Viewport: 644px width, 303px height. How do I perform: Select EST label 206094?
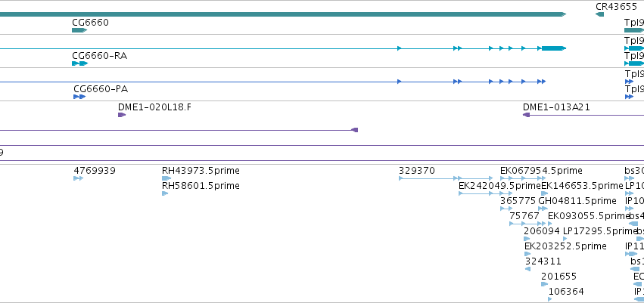point(542,231)
